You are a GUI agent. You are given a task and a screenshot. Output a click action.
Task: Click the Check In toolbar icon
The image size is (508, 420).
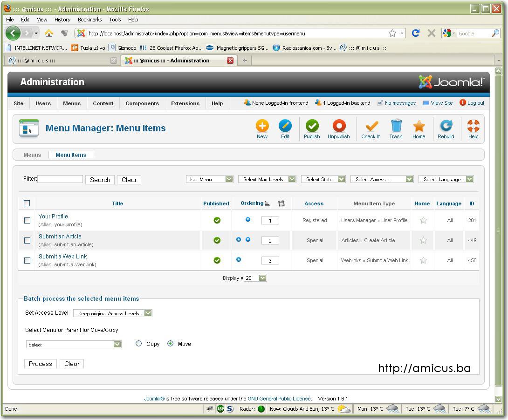371,126
